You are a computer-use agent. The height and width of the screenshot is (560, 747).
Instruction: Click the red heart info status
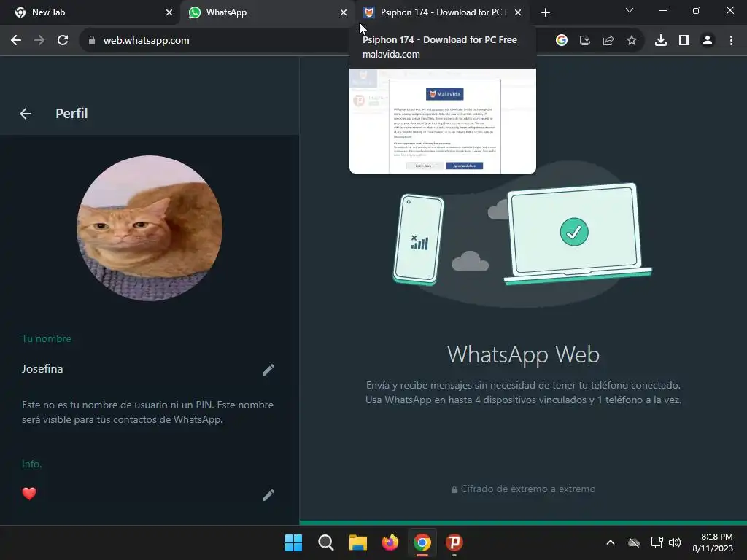pos(29,494)
